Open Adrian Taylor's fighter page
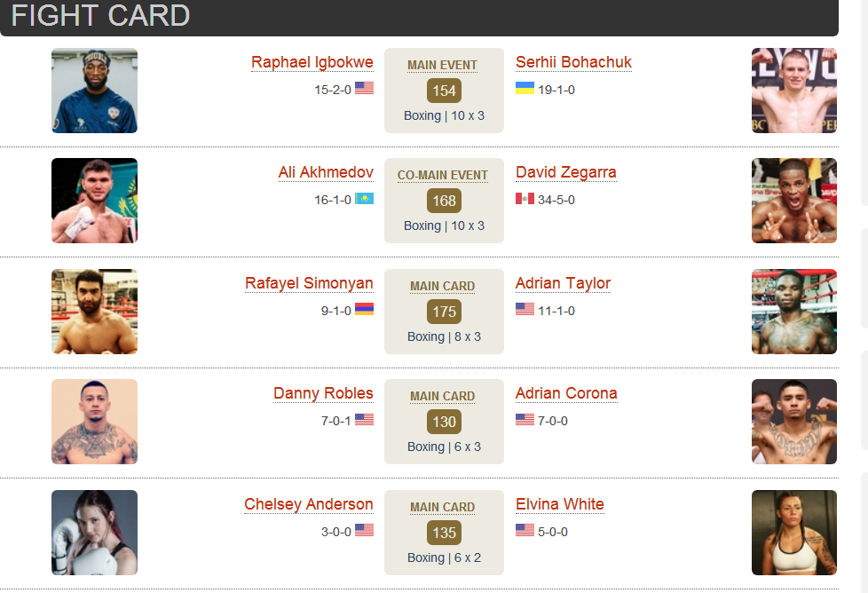This screenshot has width=868, height=593. pyautogui.click(x=563, y=283)
